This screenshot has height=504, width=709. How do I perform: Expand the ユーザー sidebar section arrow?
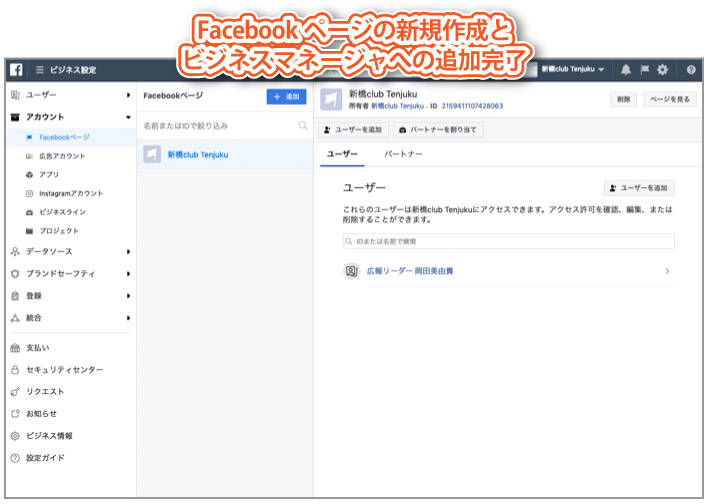pyautogui.click(x=128, y=95)
